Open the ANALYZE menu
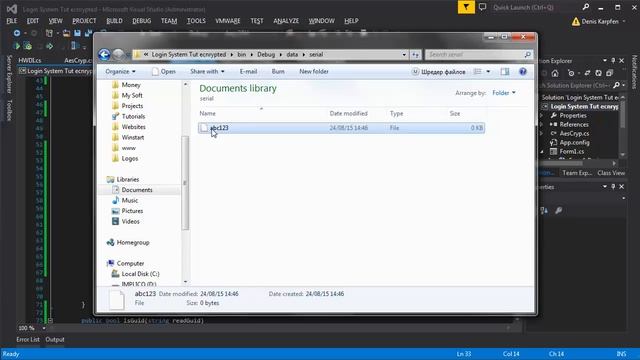Viewport: 640px width, 360px height. pos(286,21)
